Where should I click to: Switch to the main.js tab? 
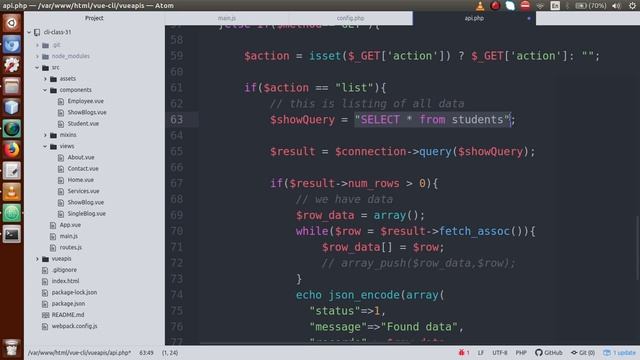pyautogui.click(x=227, y=18)
